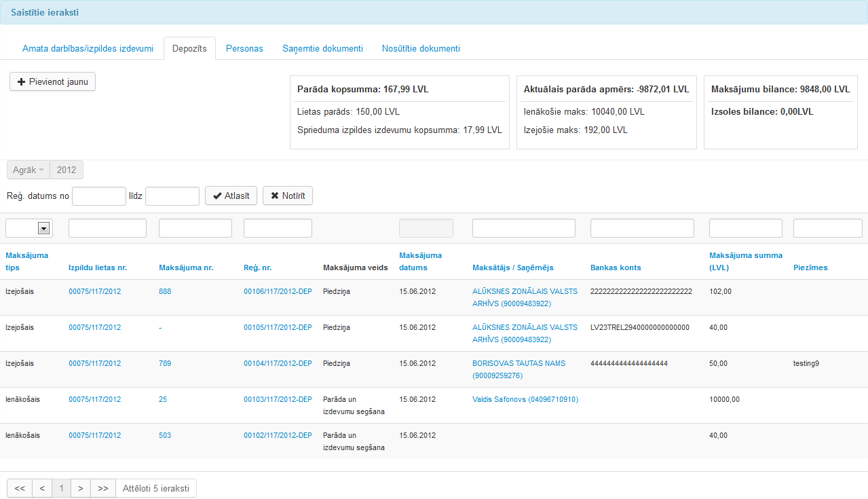Click the Bankas konts filter field

coord(642,228)
